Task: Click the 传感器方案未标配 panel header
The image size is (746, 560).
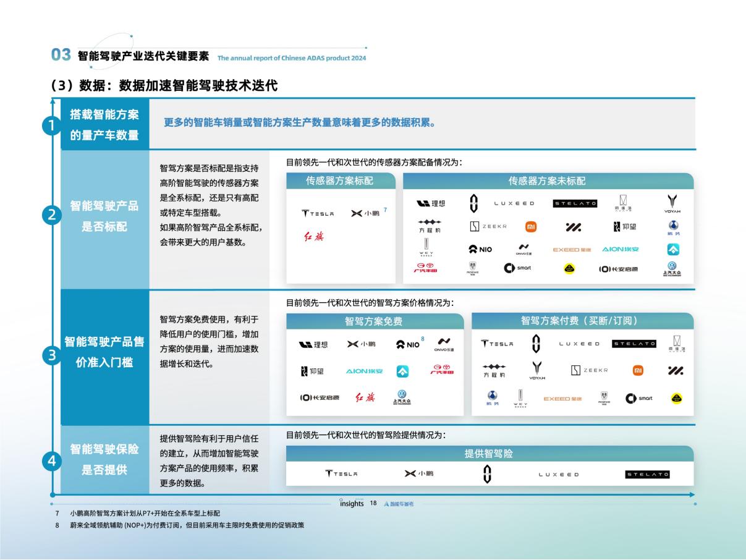Action: coord(548,181)
